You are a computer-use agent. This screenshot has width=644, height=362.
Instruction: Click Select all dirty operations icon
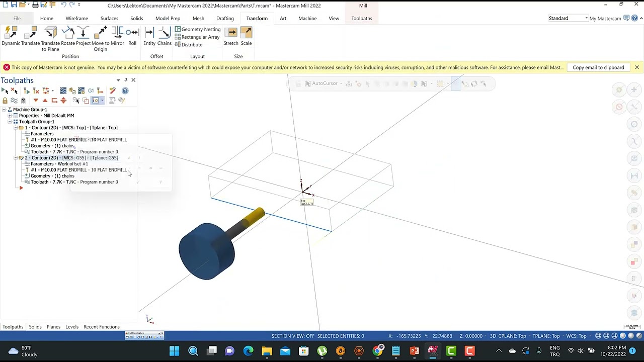point(14,90)
